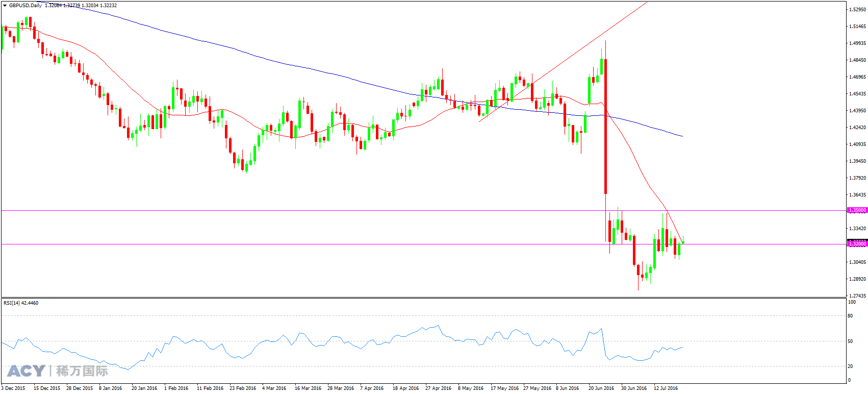Click the RSI scale value 80

(850, 316)
